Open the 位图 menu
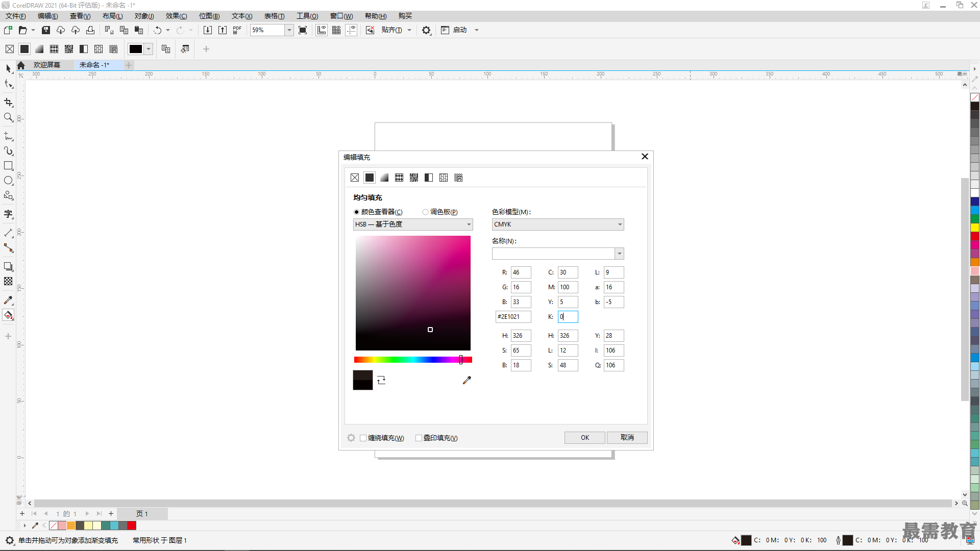980x551 pixels. tap(209, 16)
